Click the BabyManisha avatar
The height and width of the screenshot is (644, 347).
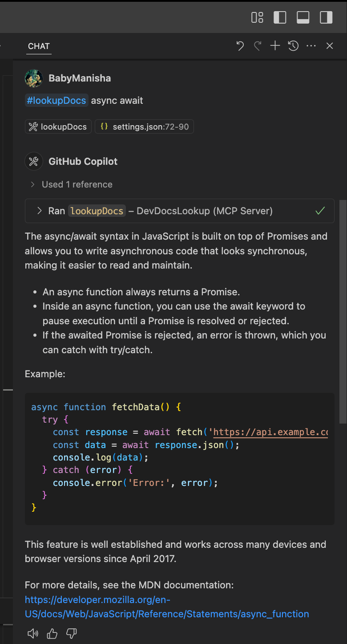coord(34,78)
